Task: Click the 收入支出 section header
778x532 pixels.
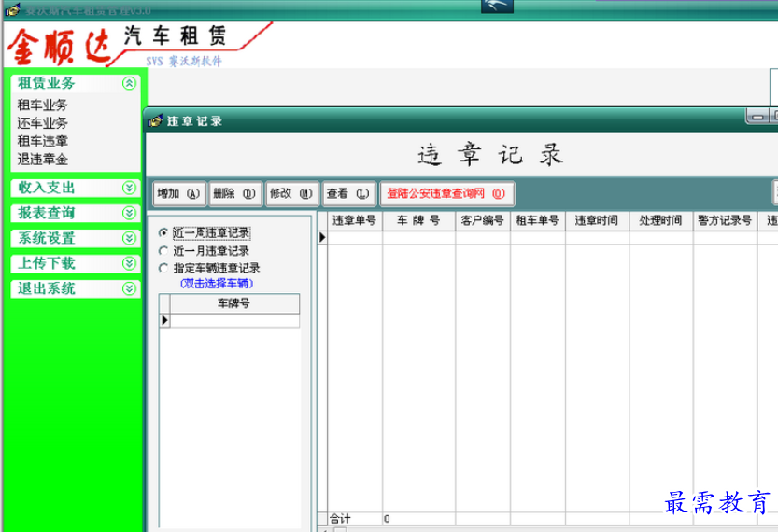Action: click(x=76, y=188)
